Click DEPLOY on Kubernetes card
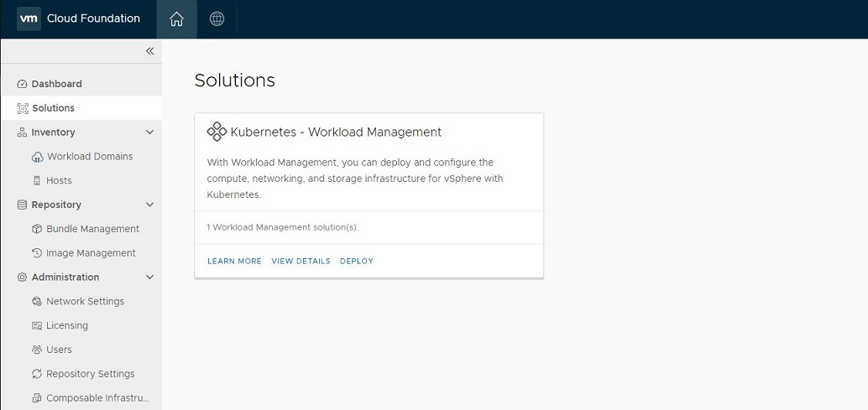The image size is (868, 410). coord(357,261)
